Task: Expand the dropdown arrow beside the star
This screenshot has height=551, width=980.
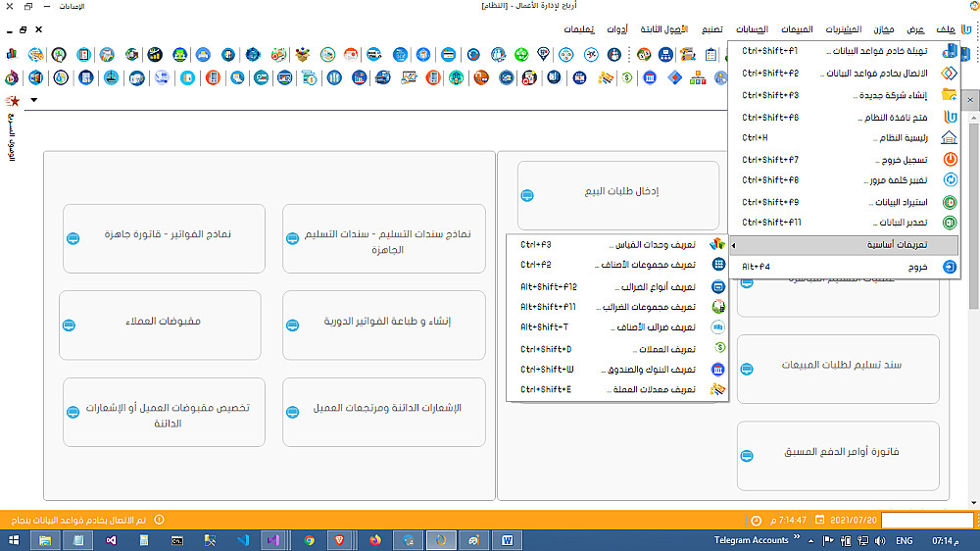Action: tap(33, 100)
